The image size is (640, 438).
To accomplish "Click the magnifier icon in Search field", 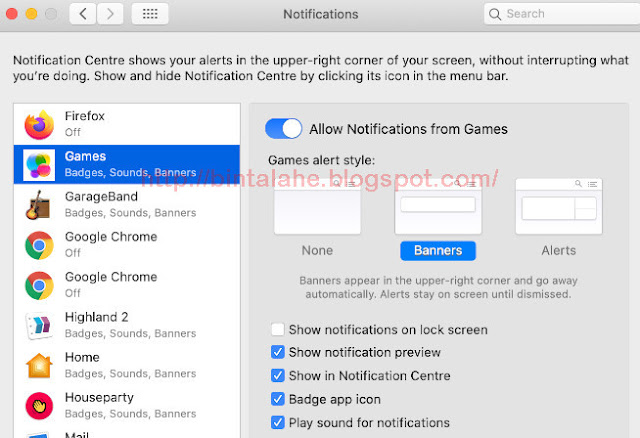I will coord(495,14).
